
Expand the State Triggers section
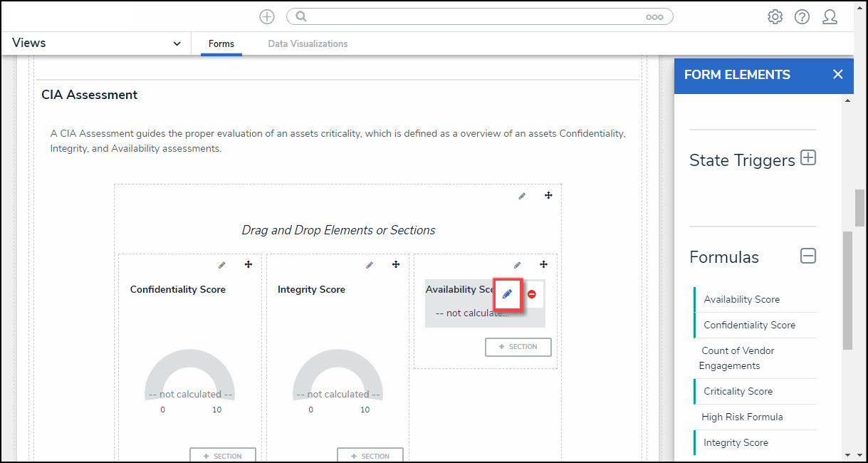point(808,158)
